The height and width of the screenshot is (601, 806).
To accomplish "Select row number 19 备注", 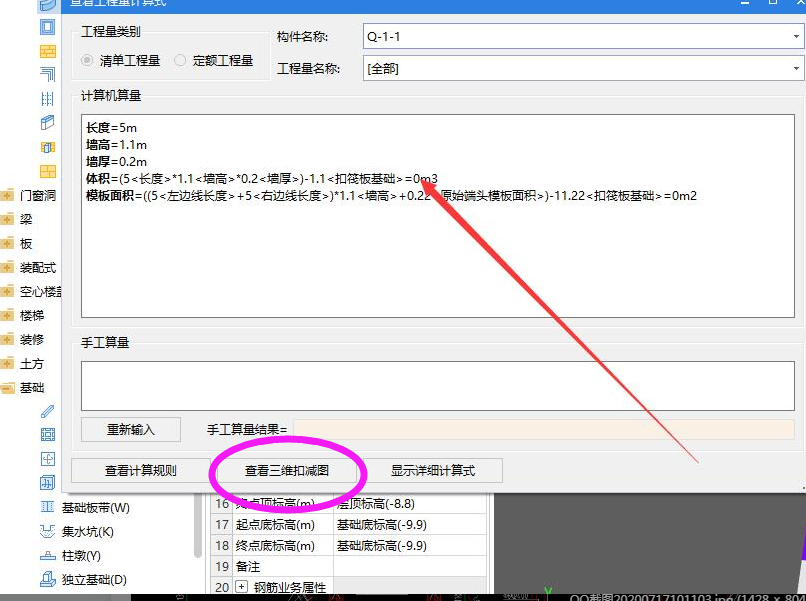I will (222, 567).
